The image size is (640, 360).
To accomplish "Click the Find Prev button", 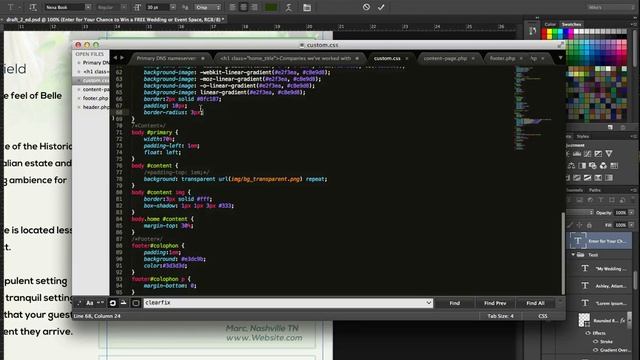I will [x=495, y=303].
